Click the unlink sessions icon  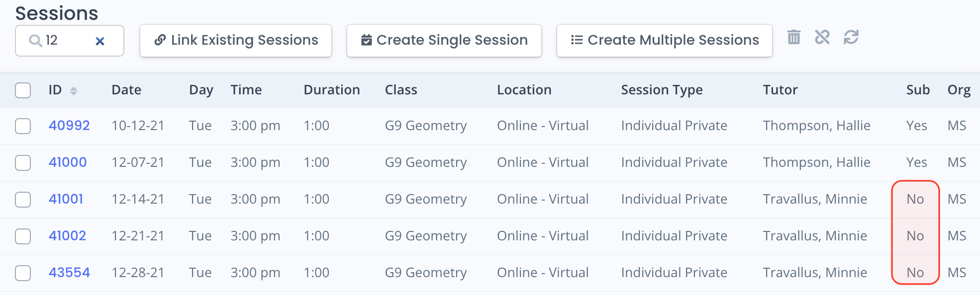(822, 37)
